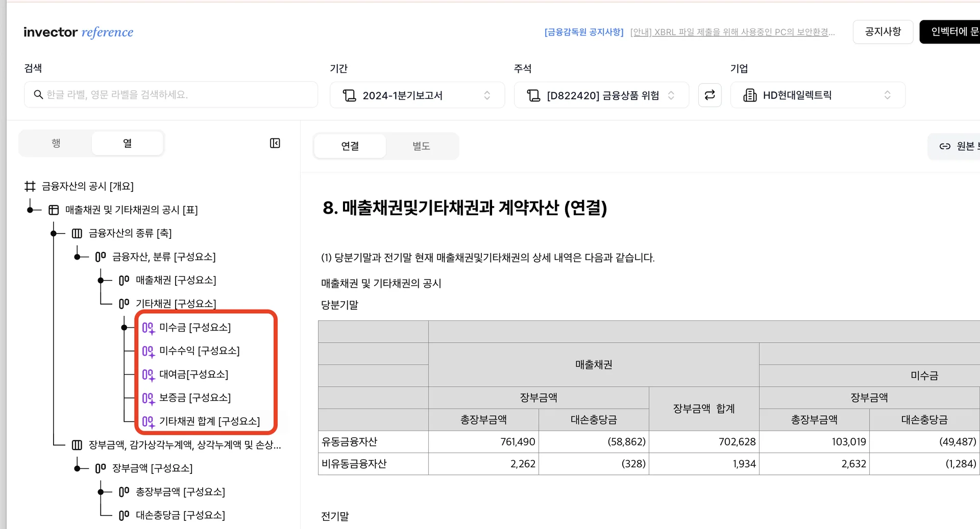Screen dimensions: 980x529
Task: Click the 공지사항 button
Action: [883, 32]
